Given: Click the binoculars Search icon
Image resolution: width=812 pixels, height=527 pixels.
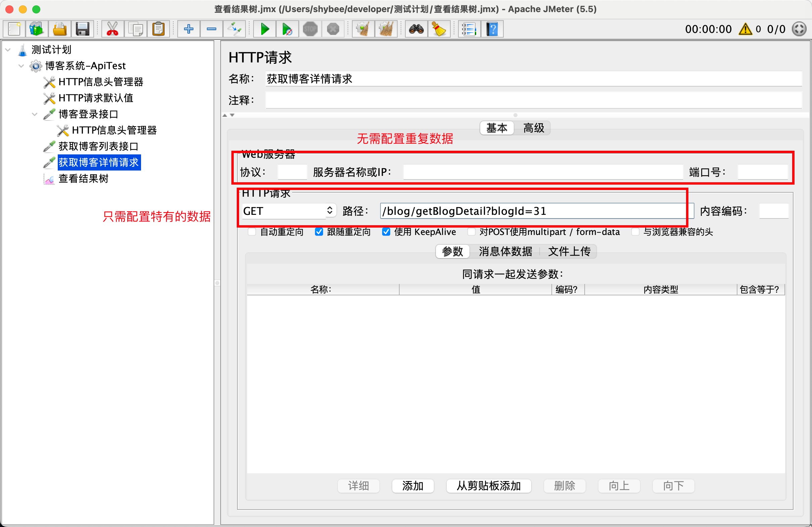Looking at the screenshot, I should point(416,29).
